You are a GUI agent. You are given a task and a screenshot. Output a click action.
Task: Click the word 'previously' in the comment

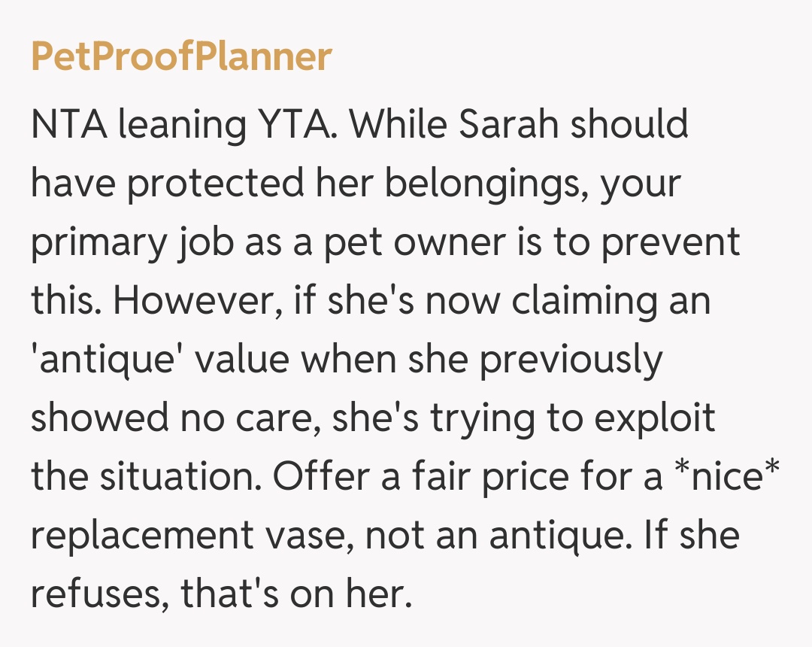(571, 360)
